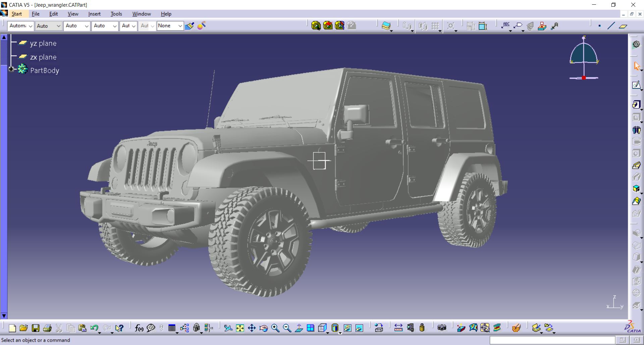Click the Zoom In magnifier

click(x=275, y=328)
